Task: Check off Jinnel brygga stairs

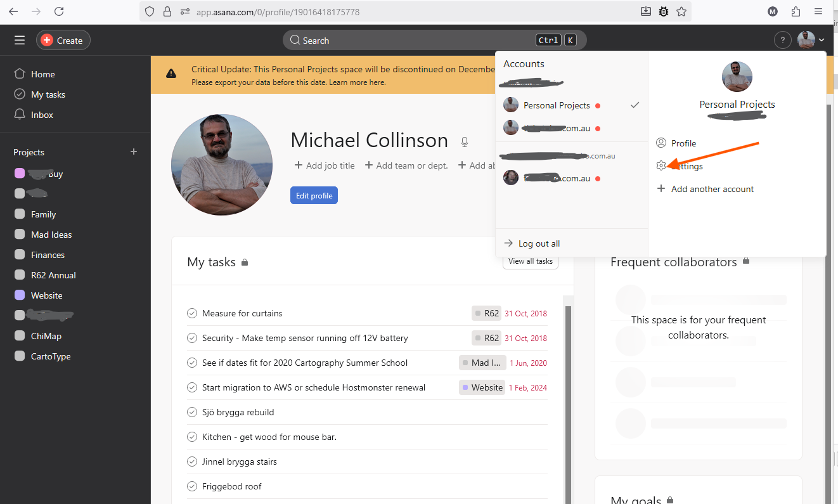Action: [x=192, y=462]
